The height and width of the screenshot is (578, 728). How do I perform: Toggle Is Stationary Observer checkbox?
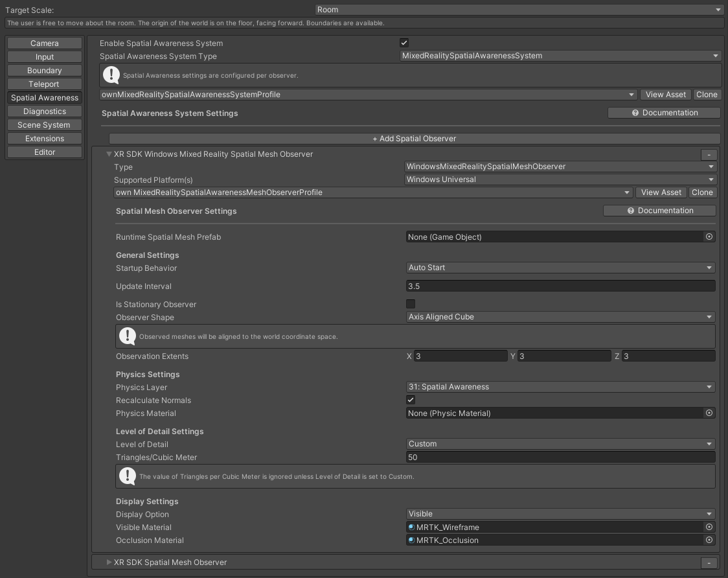[411, 304]
